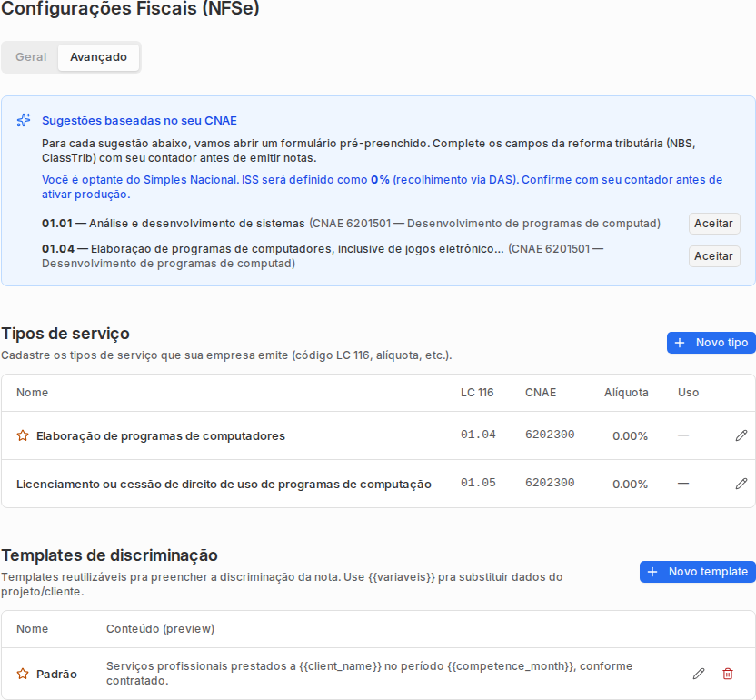The image size is (756, 700).
Task: Click the Configurações Fiscais (NFSe) page title
Action: pos(130,8)
